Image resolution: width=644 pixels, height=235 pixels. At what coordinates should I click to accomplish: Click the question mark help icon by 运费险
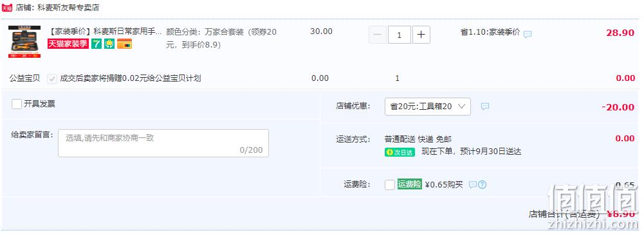click(482, 185)
